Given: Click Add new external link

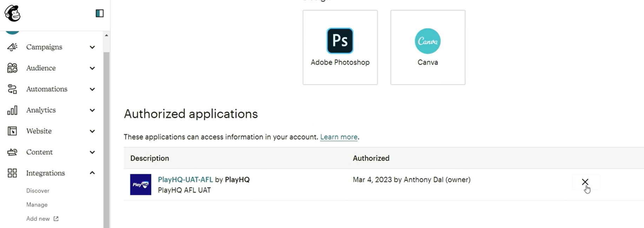Looking at the screenshot, I should click(42, 219).
